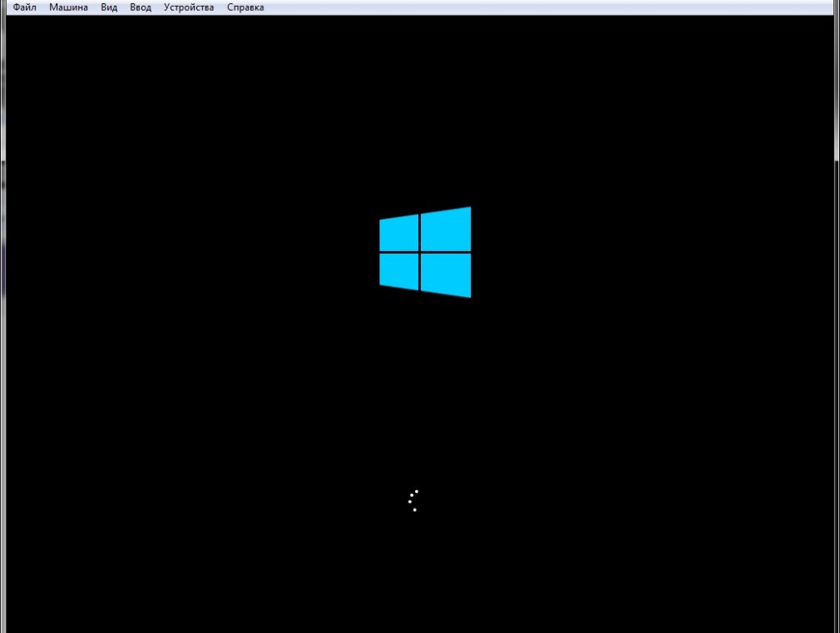The image size is (840, 633).
Task: Open the Машина menu
Action: coord(68,7)
